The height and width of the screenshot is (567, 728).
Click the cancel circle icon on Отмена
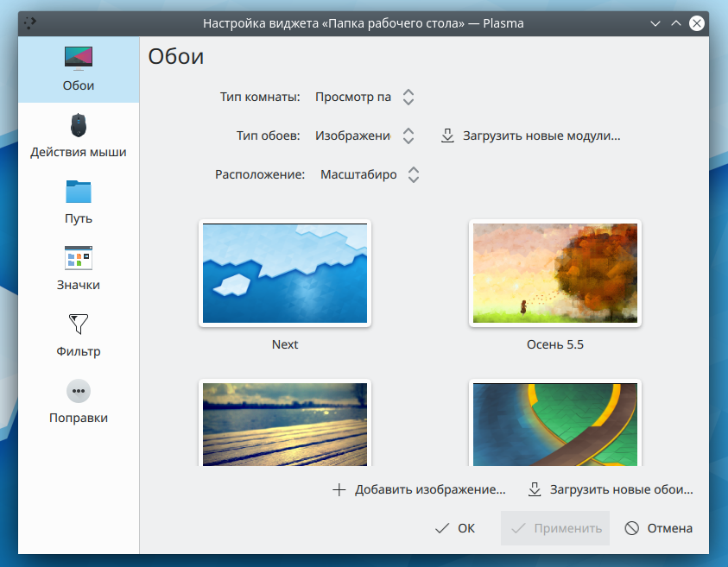click(x=632, y=528)
